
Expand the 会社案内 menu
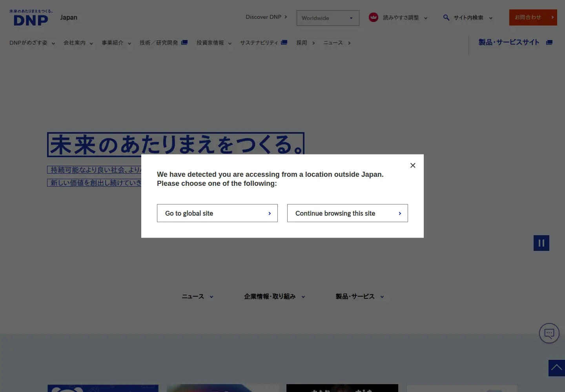pos(78,43)
